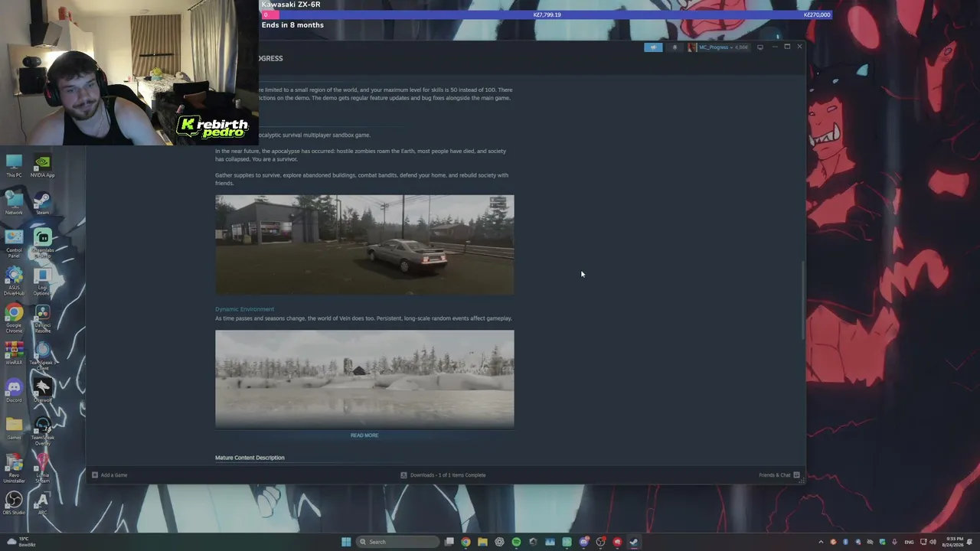Open Network desktop icon

(14, 204)
